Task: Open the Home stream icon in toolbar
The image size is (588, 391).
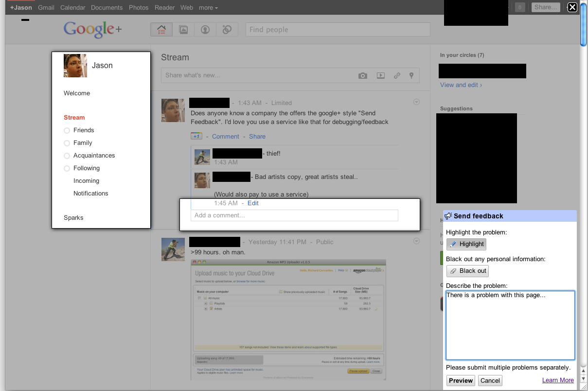Action: pos(161,30)
